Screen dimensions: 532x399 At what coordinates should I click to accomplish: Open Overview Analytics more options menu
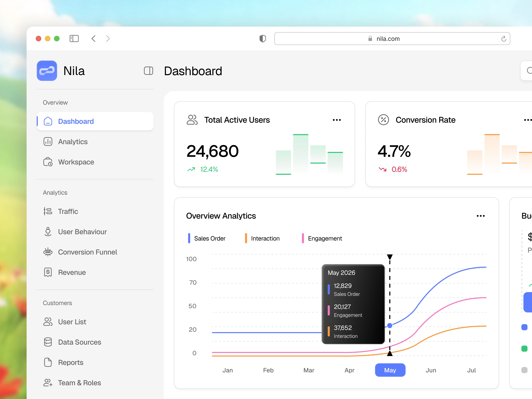(480, 216)
